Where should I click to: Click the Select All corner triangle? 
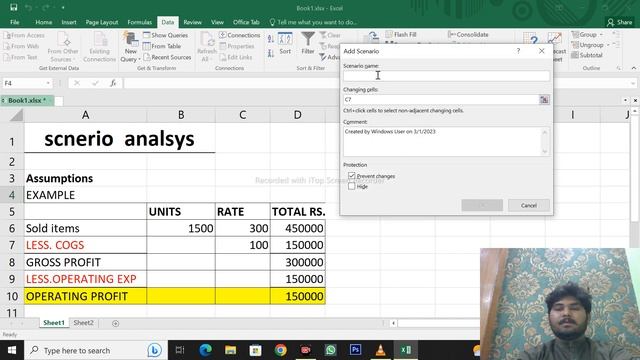(16, 115)
